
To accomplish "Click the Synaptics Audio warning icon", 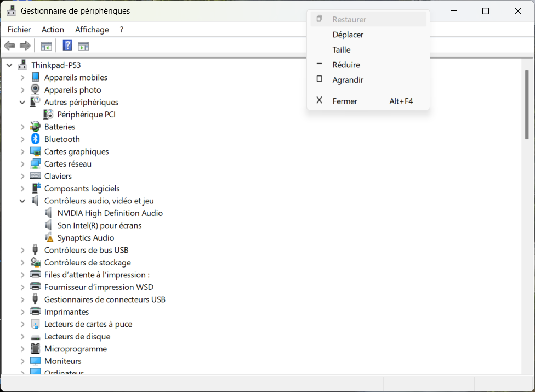I will [49, 237].
